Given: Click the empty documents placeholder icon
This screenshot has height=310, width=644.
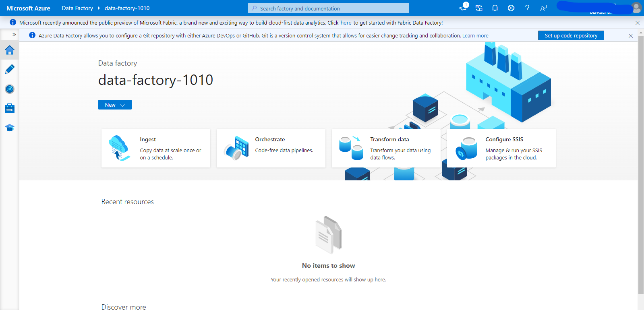Looking at the screenshot, I should (x=329, y=235).
